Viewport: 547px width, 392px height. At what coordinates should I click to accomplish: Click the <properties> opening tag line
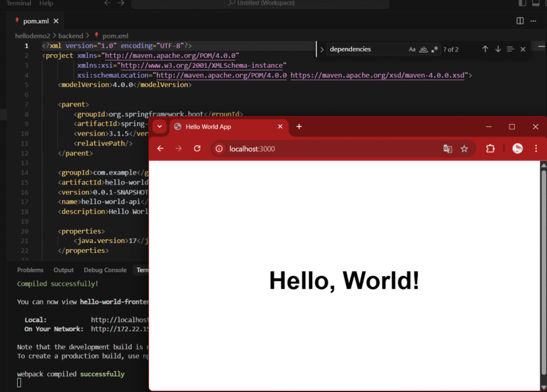[x=81, y=231]
